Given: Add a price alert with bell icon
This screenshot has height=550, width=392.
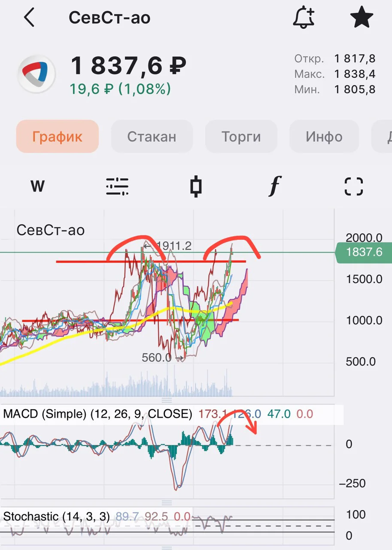Looking at the screenshot, I should pyautogui.click(x=304, y=18).
